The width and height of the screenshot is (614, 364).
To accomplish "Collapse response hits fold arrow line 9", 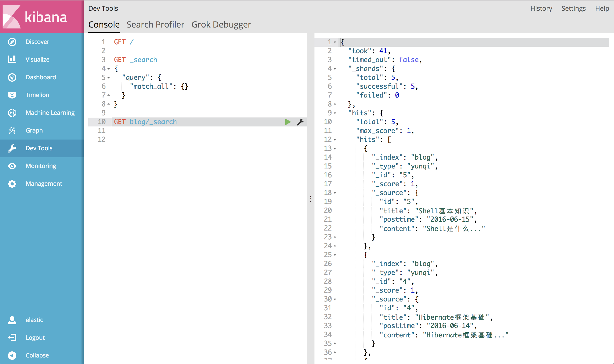I will pos(335,113).
